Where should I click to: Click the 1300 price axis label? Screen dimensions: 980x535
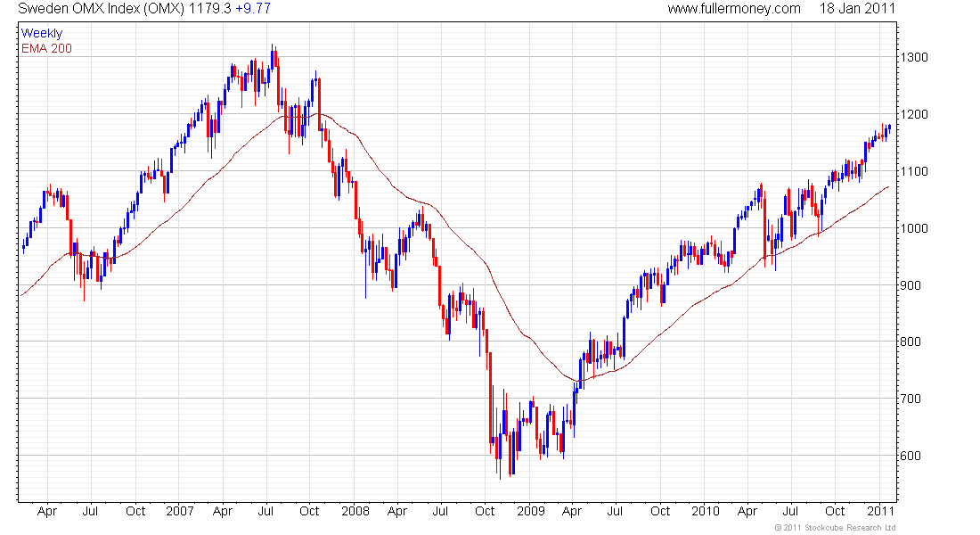[x=914, y=57]
